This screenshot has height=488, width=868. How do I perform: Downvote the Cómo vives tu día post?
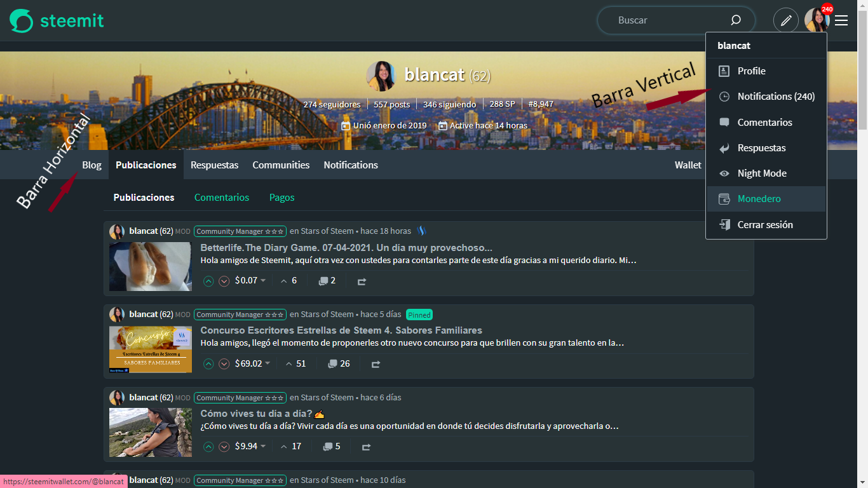point(224,447)
